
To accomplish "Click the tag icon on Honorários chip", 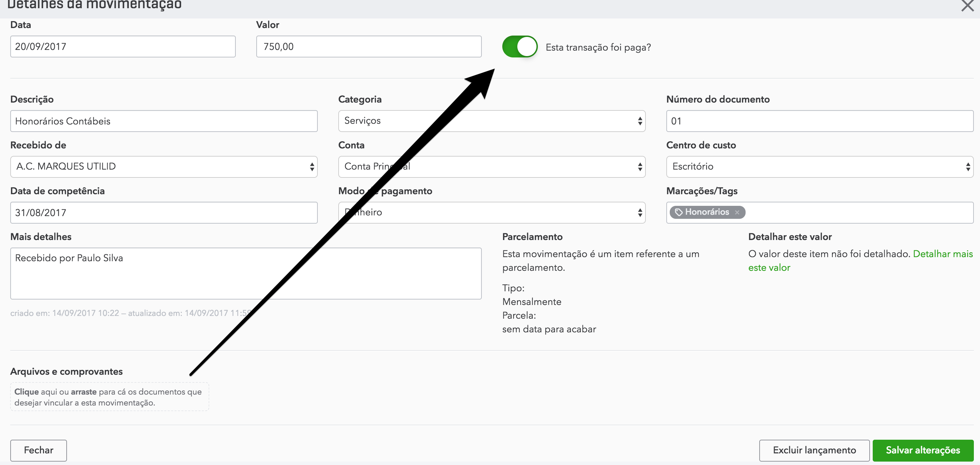I will [x=678, y=212].
